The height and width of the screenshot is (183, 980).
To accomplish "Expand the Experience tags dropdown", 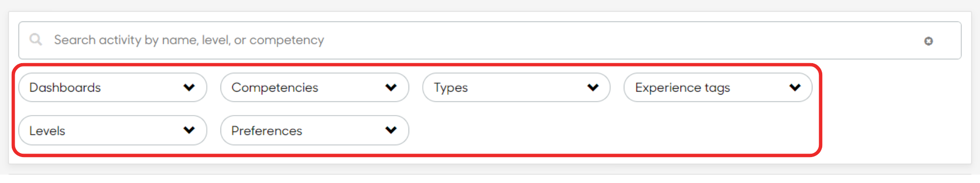I will (x=718, y=88).
